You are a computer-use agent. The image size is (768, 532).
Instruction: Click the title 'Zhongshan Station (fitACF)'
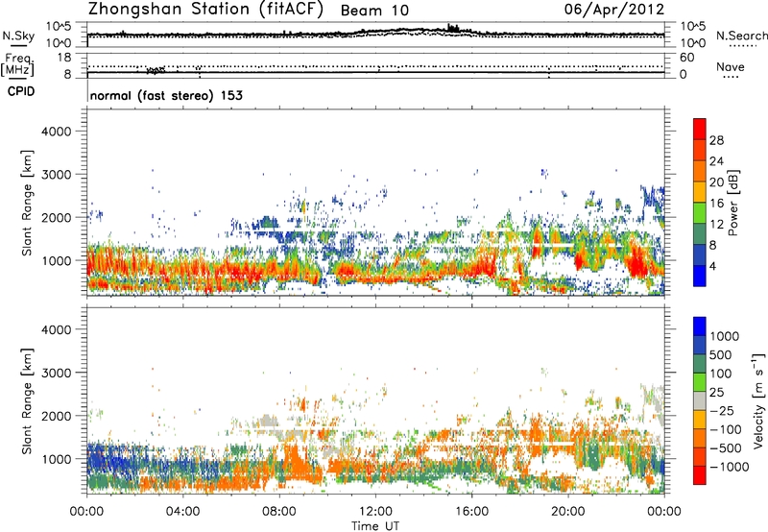pos(205,9)
